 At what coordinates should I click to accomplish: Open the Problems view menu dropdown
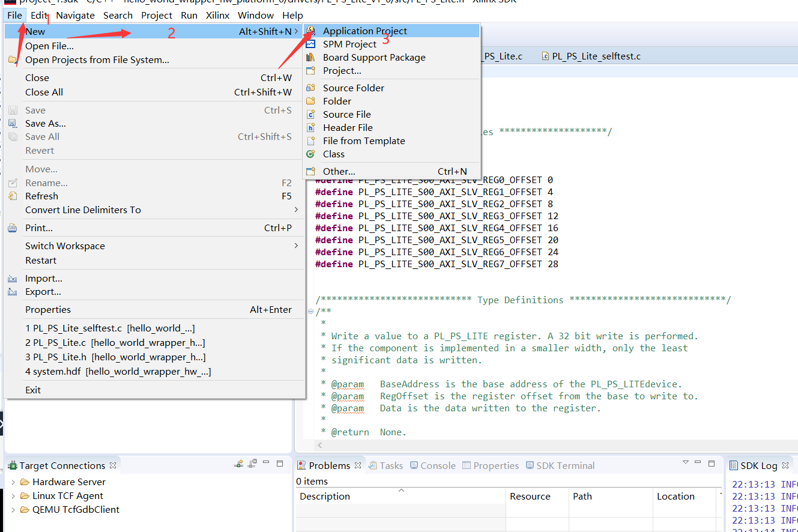(x=686, y=463)
